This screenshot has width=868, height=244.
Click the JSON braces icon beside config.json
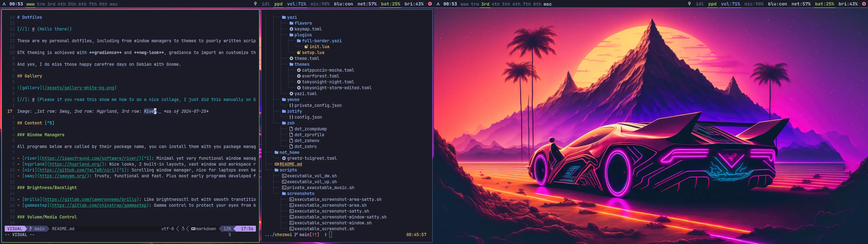(x=291, y=117)
